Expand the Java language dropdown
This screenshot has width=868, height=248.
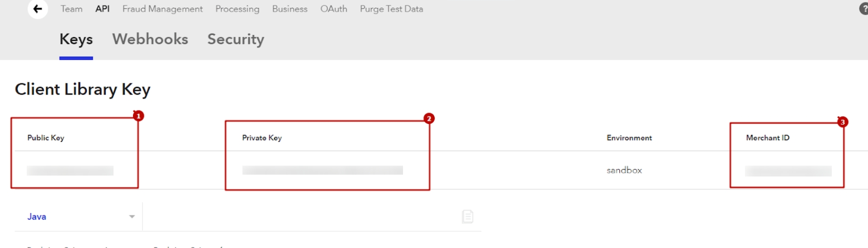[x=132, y=216]
